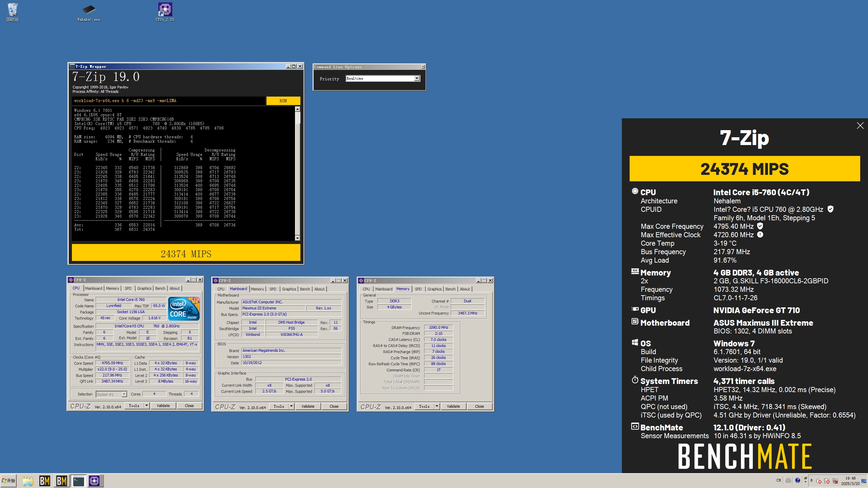
Task: Click the muted volume tray icon
Action: point(819,481)
